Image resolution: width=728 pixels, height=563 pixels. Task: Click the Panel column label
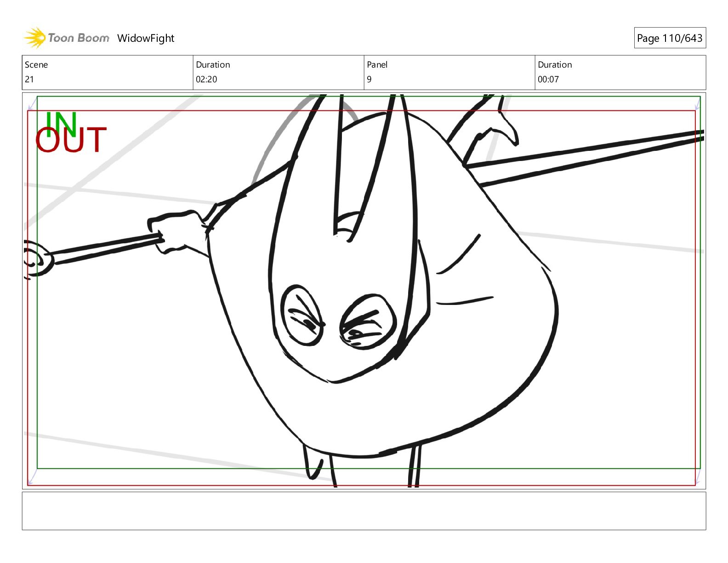pos(377,65)
